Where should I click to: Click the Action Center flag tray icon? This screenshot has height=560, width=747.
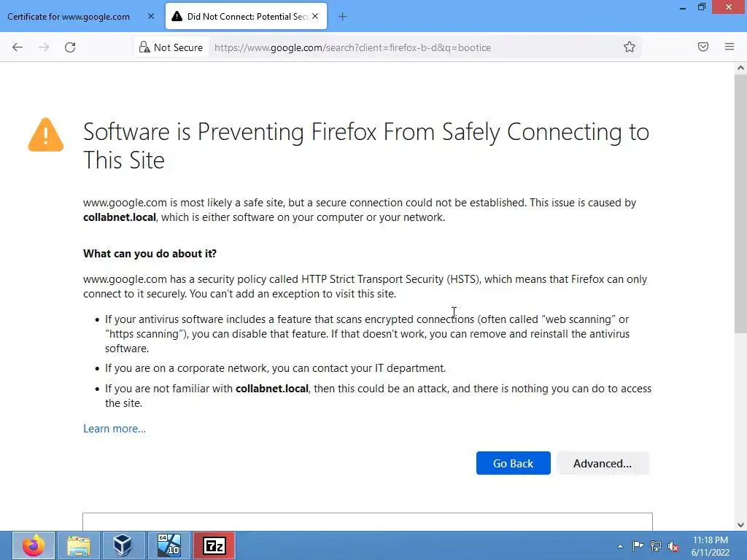point(638,546)
